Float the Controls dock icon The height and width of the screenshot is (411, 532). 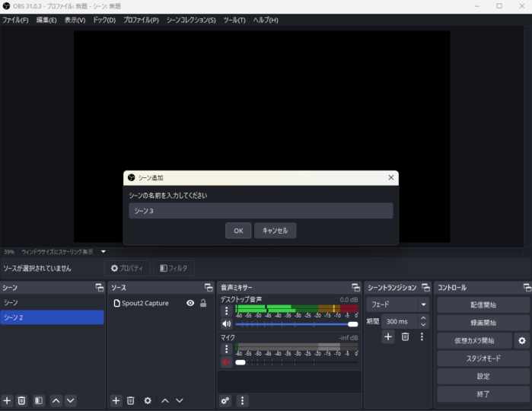pyautogui.click(x=527, y=288)
